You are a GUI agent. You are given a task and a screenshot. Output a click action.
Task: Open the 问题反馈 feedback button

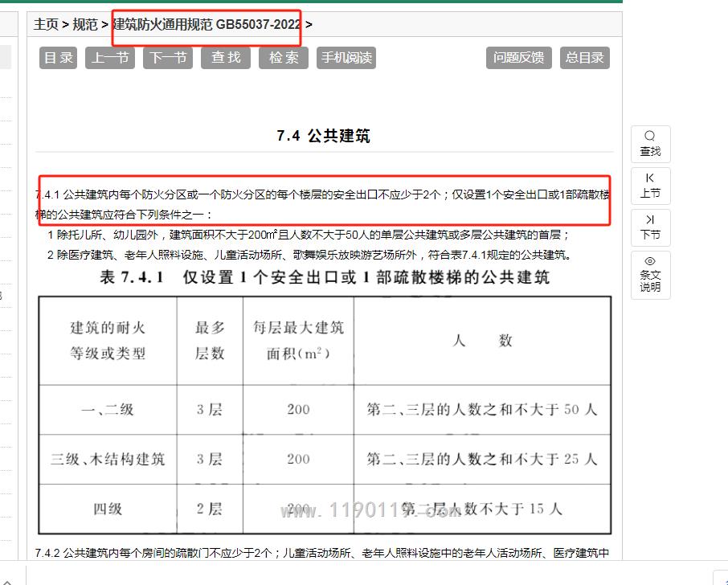coord(518,58)
